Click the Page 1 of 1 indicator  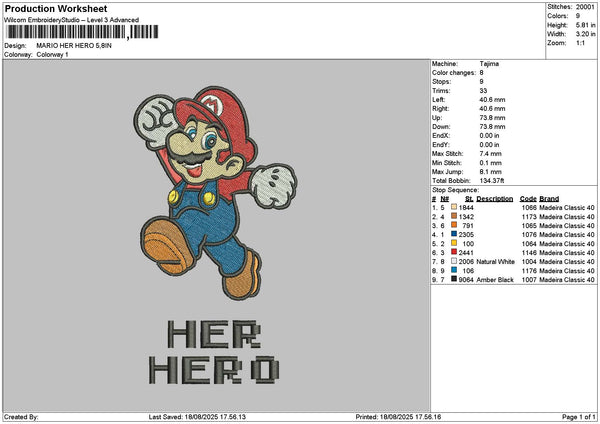pyautogui.click(x=579, y=417)
